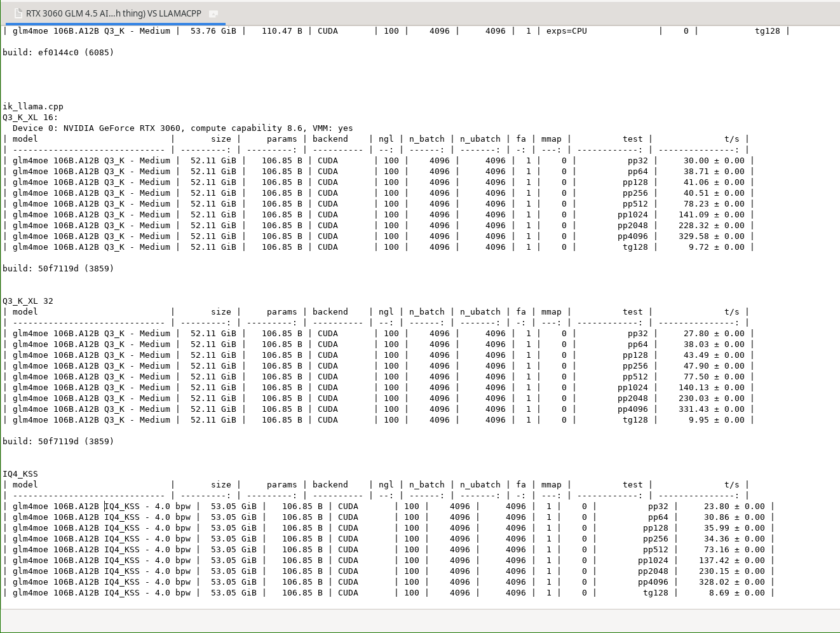Click the '38.03 ± 0.00' t/s value
840x633 pixels.
[x=714, y=344]
